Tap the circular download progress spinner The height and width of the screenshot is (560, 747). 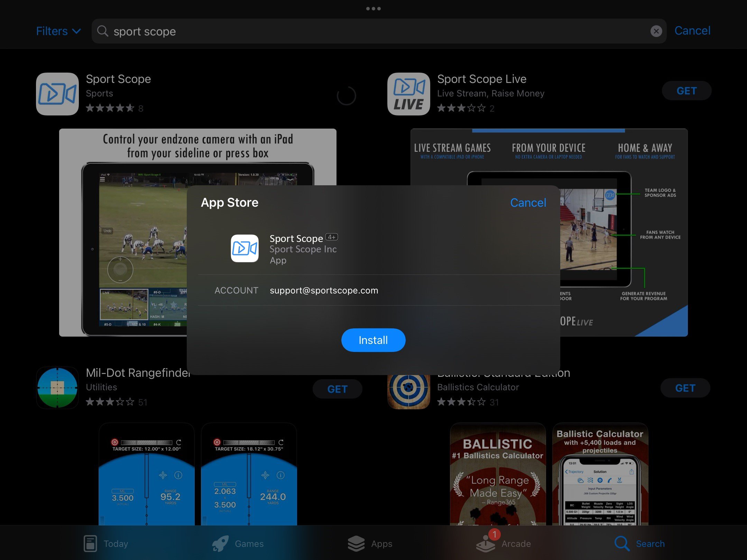pos(347,96)
